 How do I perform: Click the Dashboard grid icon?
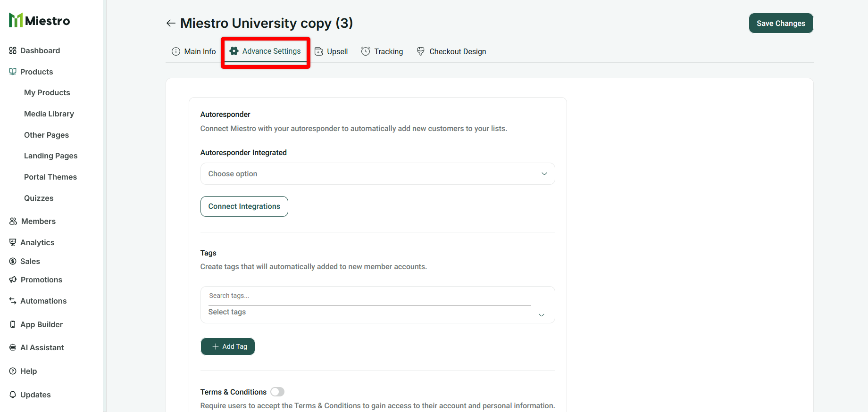tap(13, 50)
